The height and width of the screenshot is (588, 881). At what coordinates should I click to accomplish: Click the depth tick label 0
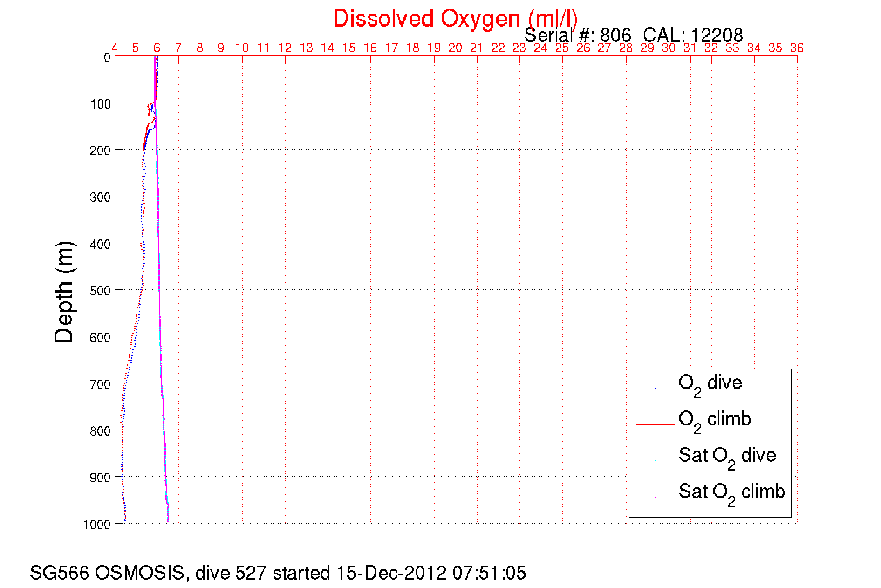(x=107, y=58)
